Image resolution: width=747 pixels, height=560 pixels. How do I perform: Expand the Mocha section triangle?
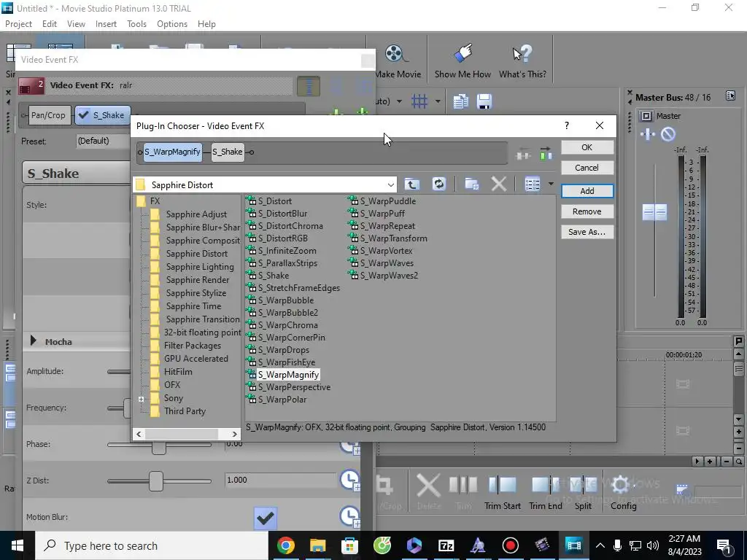(34, 341)
